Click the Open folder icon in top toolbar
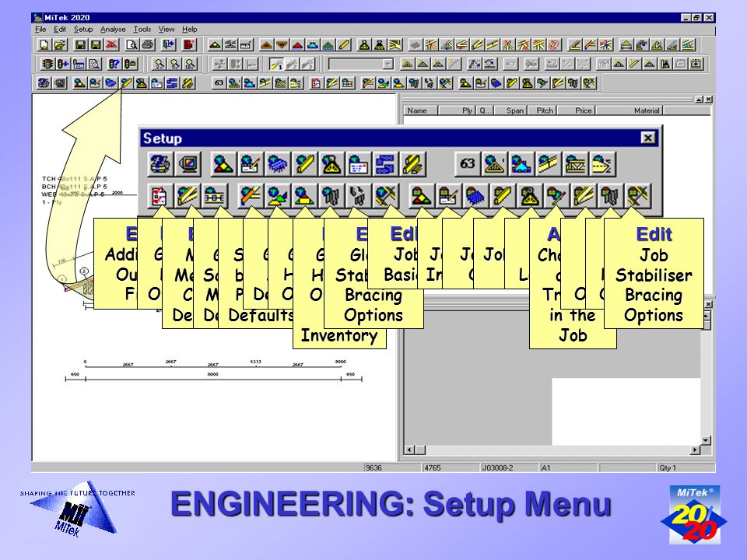The image size is (747, 560). (x=60, y=45)
